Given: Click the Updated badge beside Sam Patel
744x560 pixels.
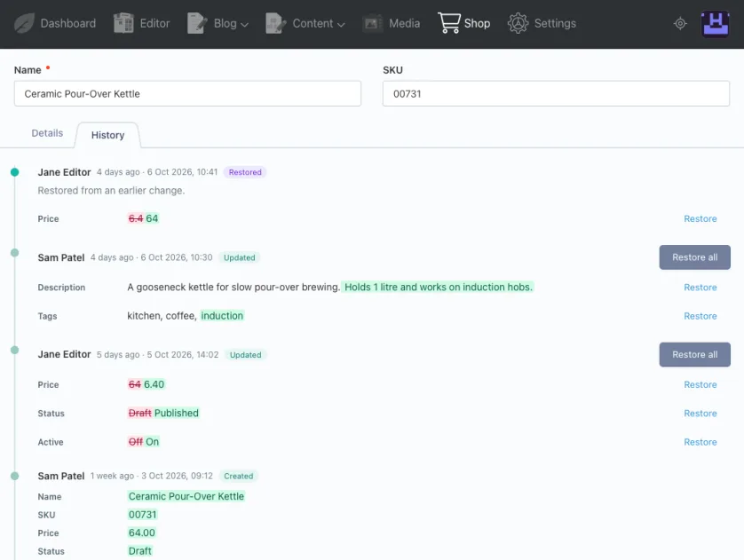Looking at the screenshot, I should (x=239, y=257).
